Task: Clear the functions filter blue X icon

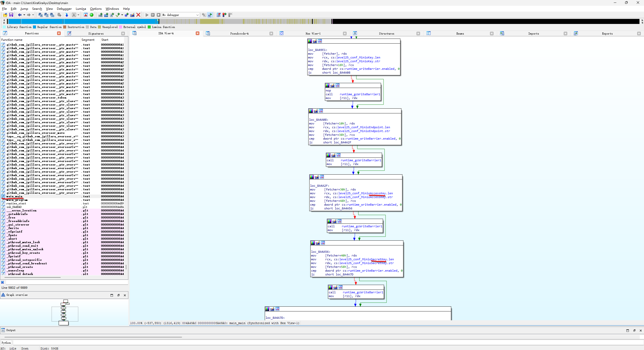Action: (3, 282)
